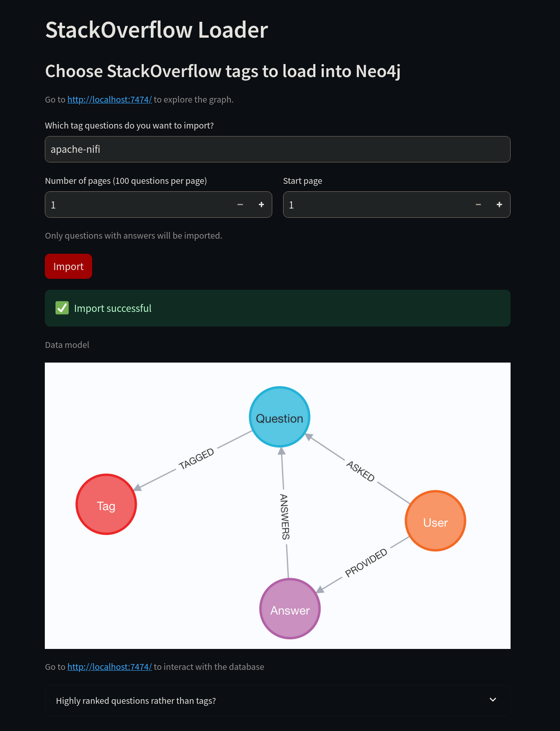
Task: Click the green checkmark success icon
Action: tap(62, 308)
